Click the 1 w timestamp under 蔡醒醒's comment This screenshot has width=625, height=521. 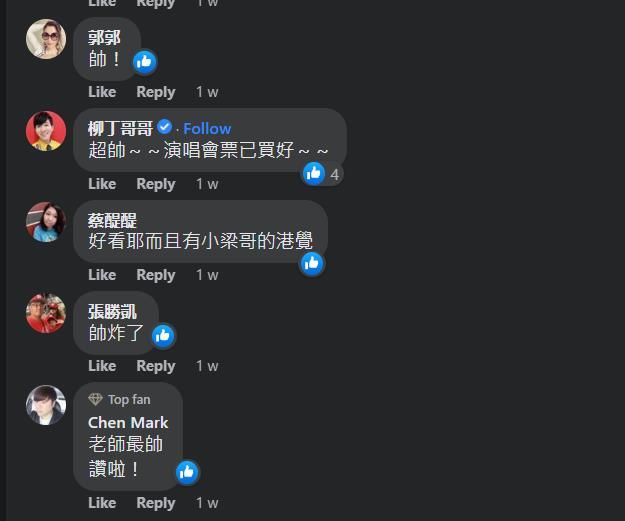pos(207,275)
